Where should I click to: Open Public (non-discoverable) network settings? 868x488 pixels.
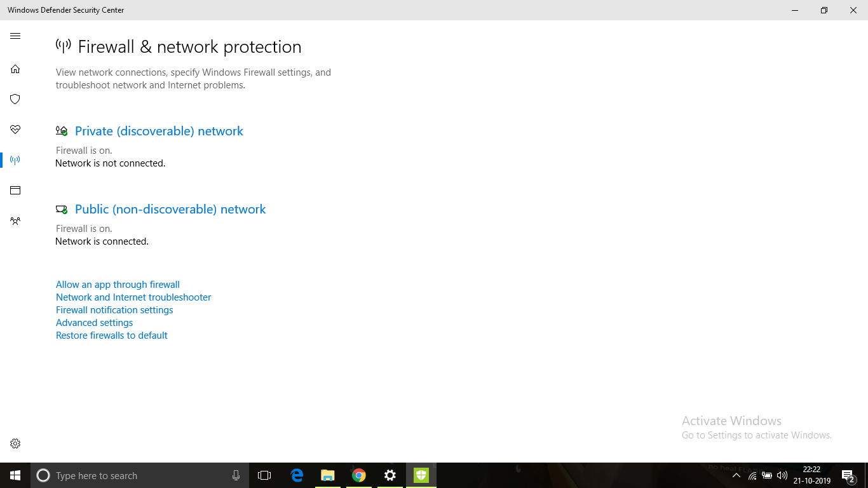tap(170, 209)
